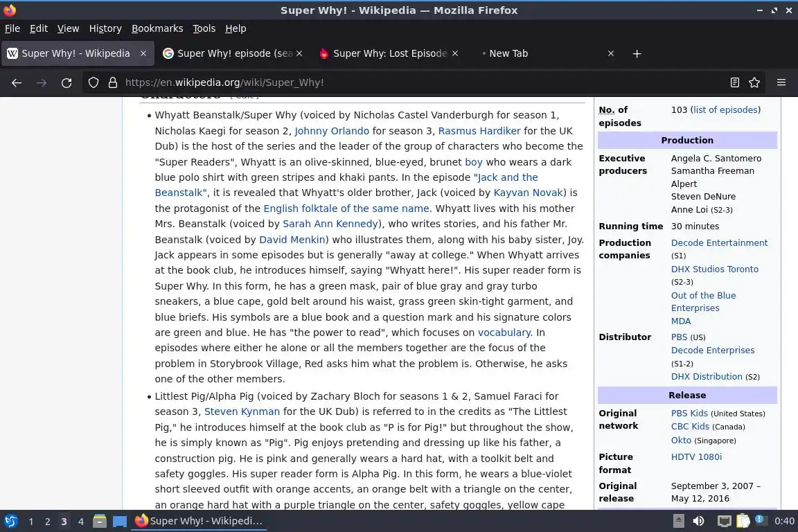Open the Edit menu
Image resolution: width=798 pixels, height=532 pixels.
39,28
